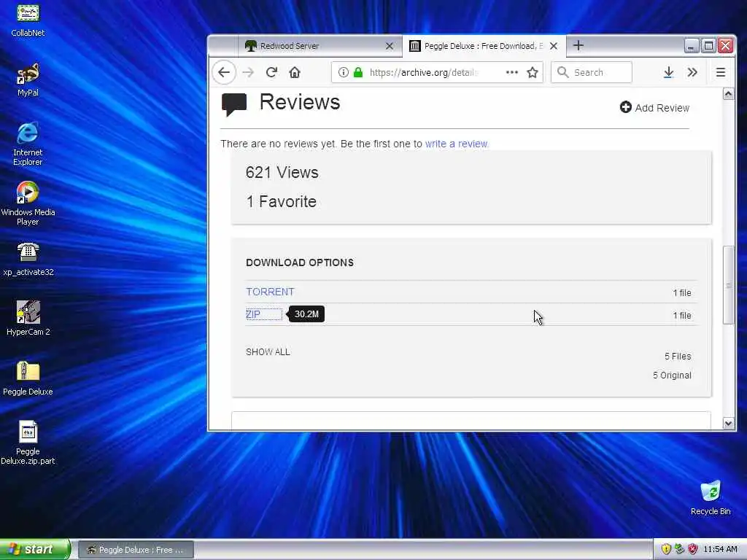Open a new tab with plus button

pyautogui.click(x=578, y=46)
